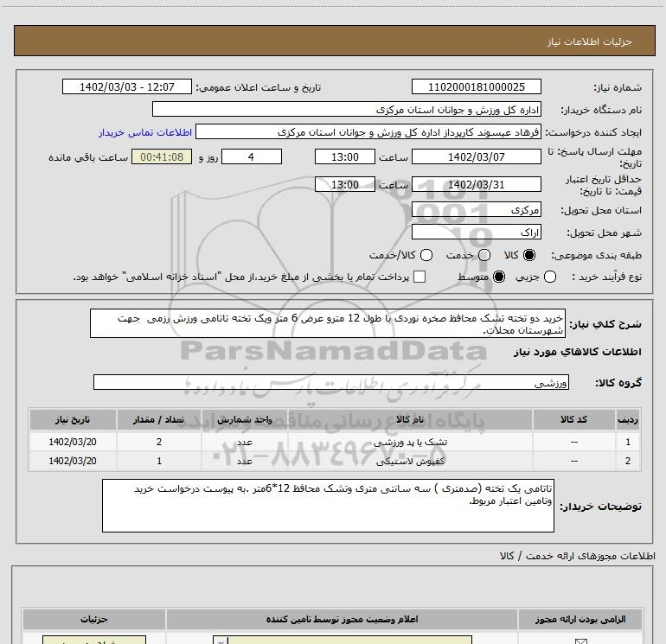Select متوسط purchase process radio button
Viewport: 666px width, 644px height.
tap(499, 277)
